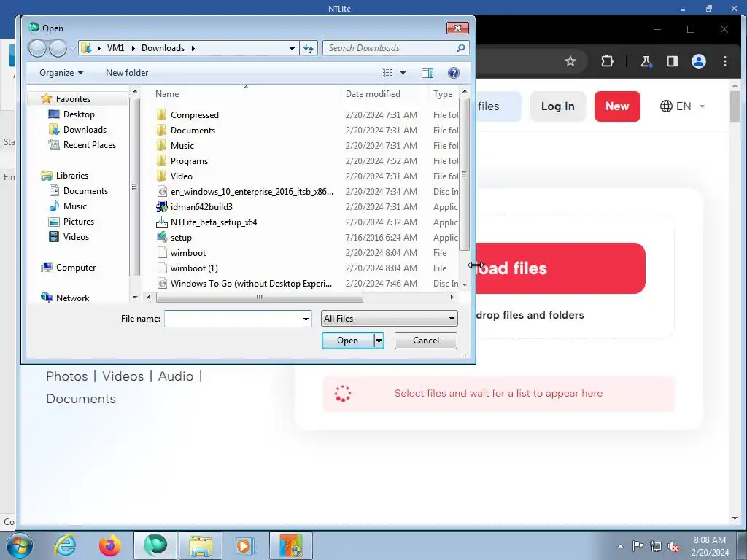Open the All Files type filter
Viewport: 747px width, 560px height.
[390, 319]
